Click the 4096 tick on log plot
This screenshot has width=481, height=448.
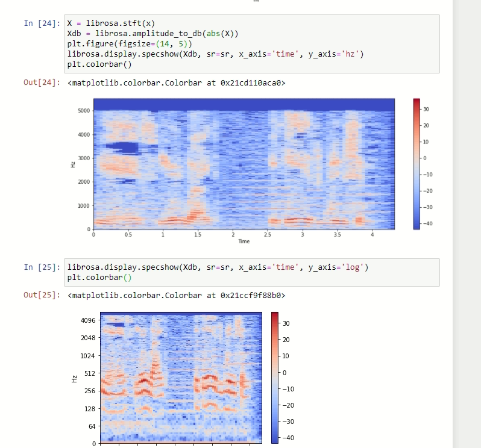tap(88, 320)
